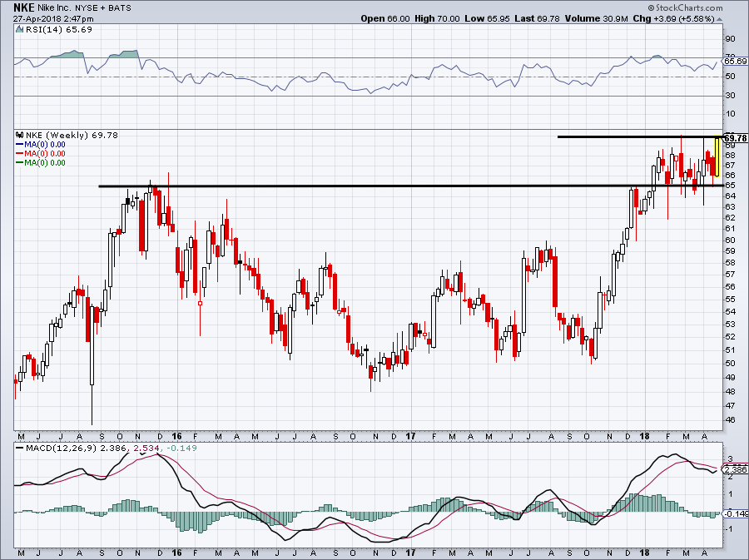Click the 3 level on the MACD axis
This screenshot has width=749, height=560.
(x=730, y=458)
